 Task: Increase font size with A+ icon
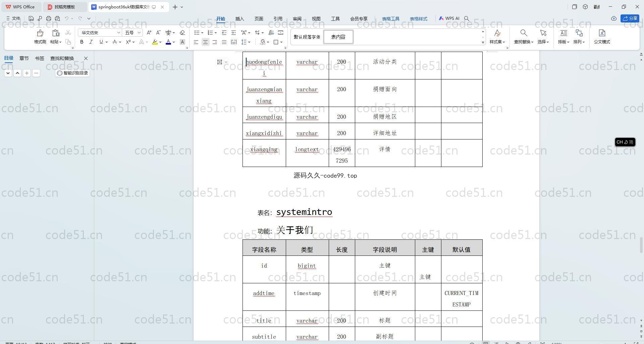[149, 33]
